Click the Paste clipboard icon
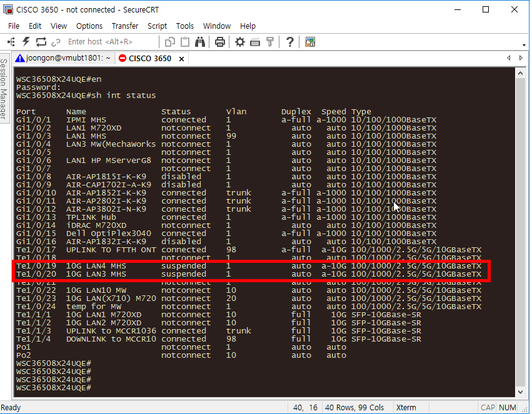The width and height of the screenshot is (532, 414). coord(185,42)
